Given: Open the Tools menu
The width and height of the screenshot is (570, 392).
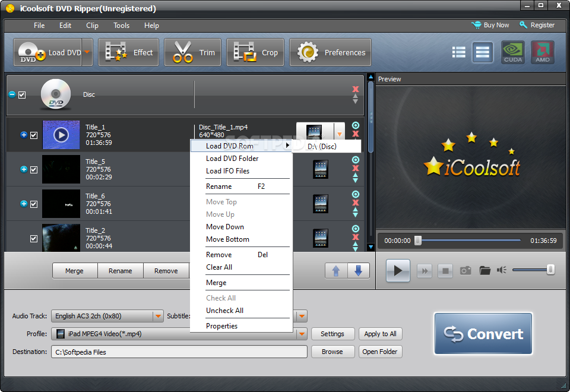Looking at the screenshot, I should tap(121, 26).
